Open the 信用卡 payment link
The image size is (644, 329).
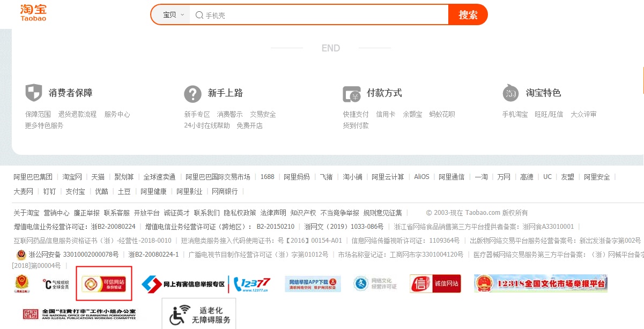coord(386,115)
